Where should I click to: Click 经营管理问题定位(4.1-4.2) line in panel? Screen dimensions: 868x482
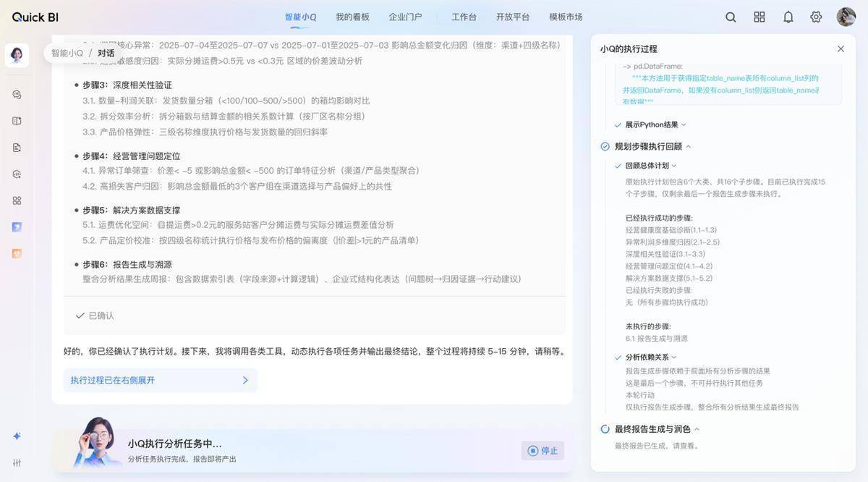(669, 266)
